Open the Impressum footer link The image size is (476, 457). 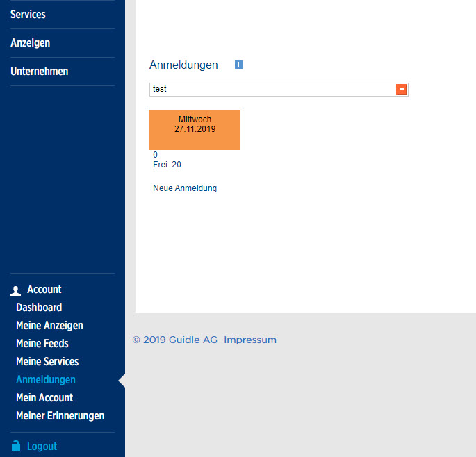tap(250, 340)
